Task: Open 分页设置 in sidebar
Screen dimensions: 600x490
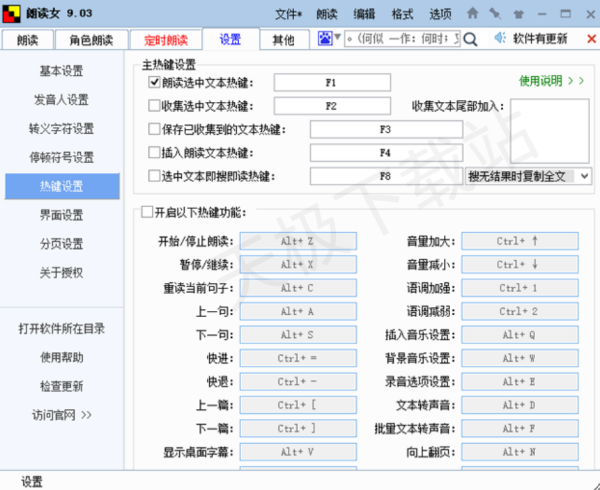Action: point(62,244)
